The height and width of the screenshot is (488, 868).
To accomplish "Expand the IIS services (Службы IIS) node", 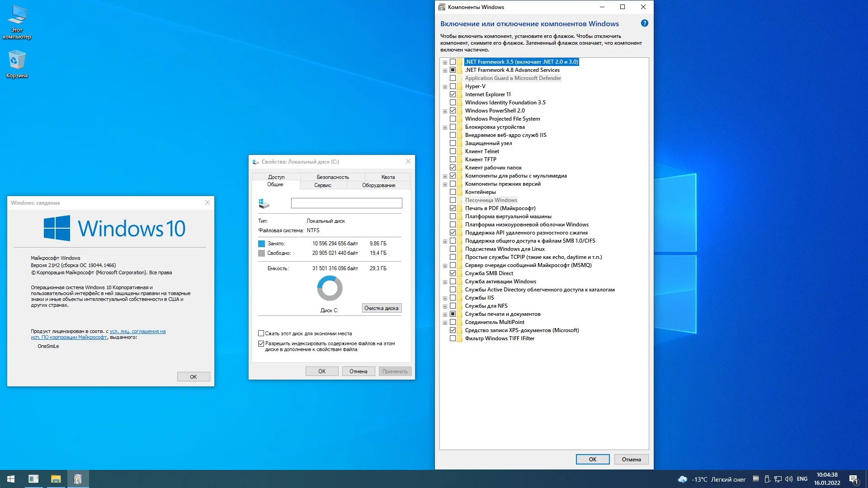I will [445, 298].
